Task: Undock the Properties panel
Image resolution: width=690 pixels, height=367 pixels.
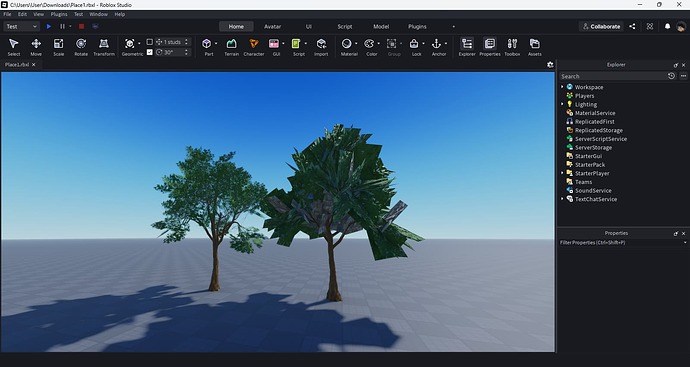Action: pyautogui.click(x=676, y=234)
